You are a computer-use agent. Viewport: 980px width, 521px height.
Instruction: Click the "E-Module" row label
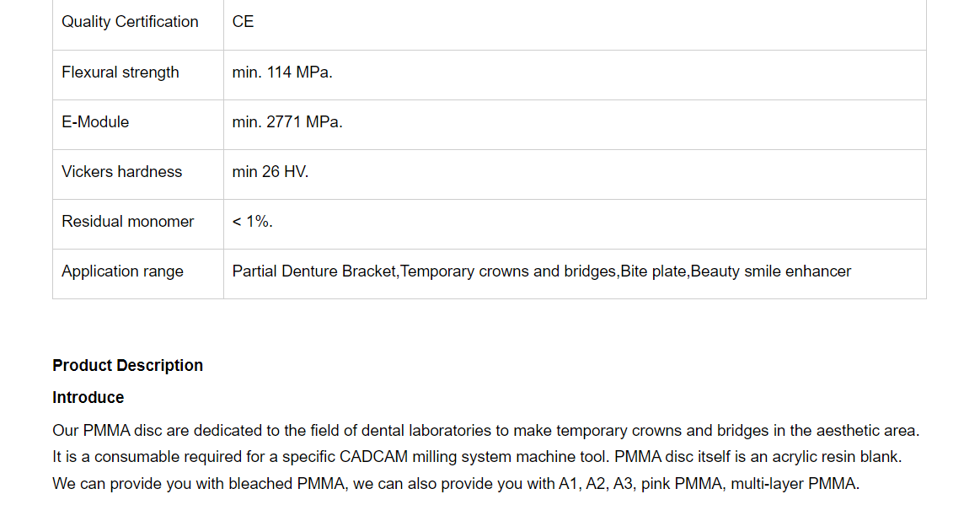(95, 122)
